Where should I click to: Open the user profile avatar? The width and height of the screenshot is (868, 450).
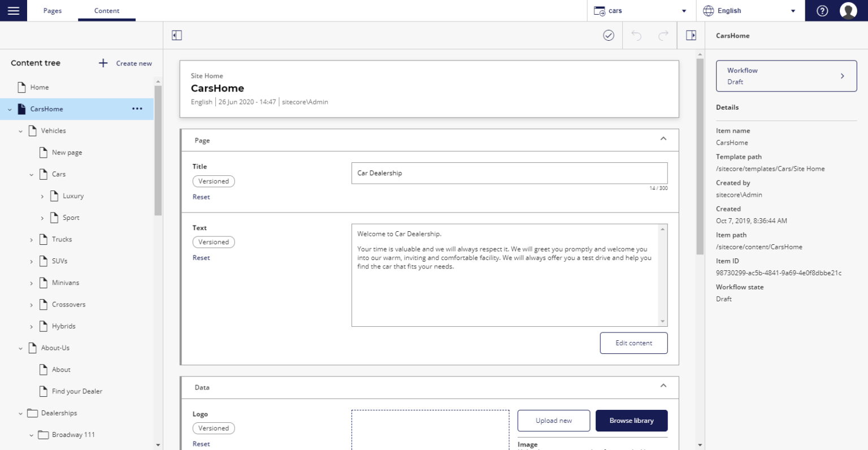tap(849, 10)
